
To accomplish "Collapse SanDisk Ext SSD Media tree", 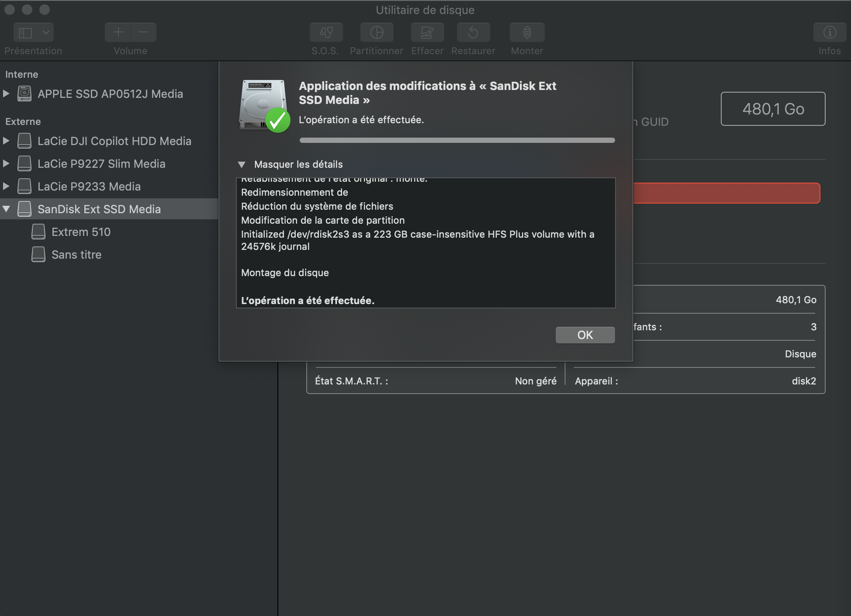I will (6, 209).
